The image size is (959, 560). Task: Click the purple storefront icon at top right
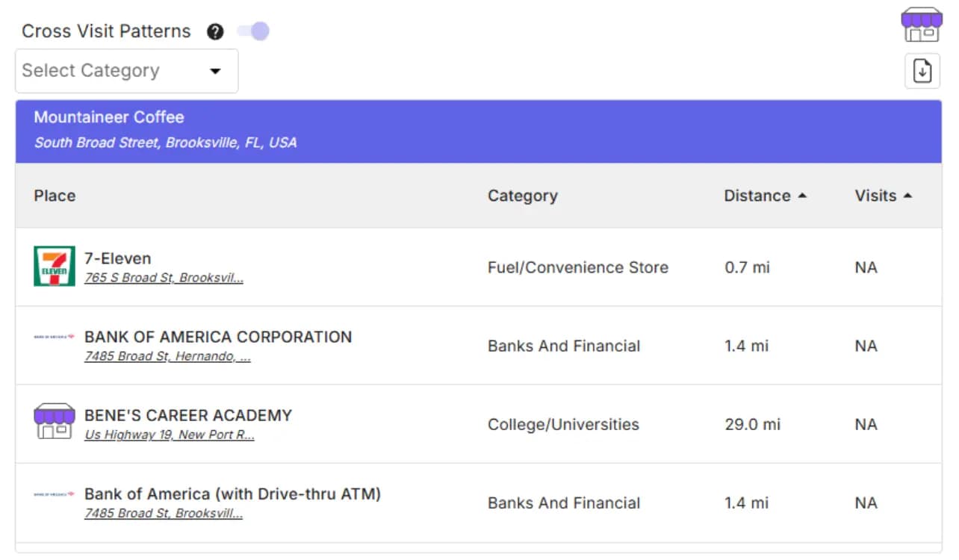[922, 25]
